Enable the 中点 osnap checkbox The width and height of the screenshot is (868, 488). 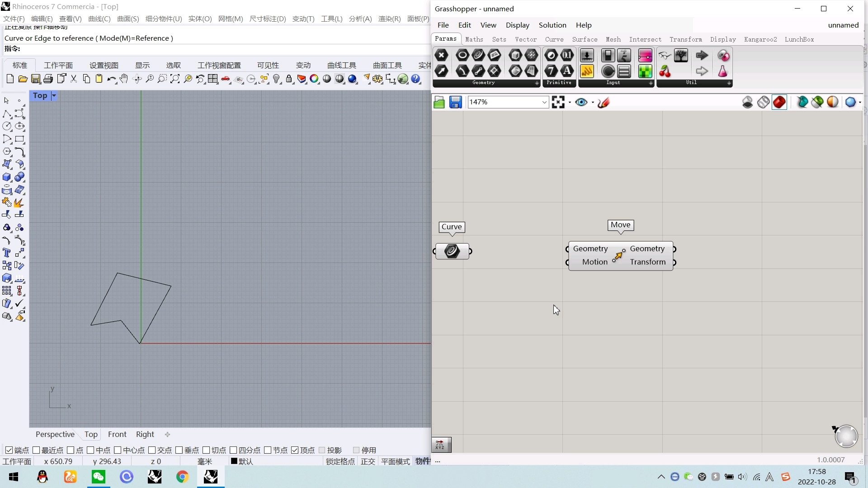(x=90, y=450)
